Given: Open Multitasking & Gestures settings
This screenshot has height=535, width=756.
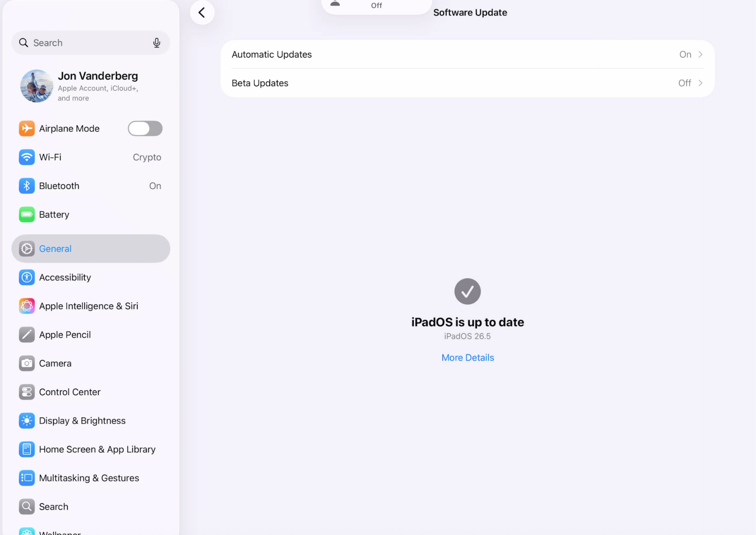Looking at the screenshot, I should [x=91, y=478].
